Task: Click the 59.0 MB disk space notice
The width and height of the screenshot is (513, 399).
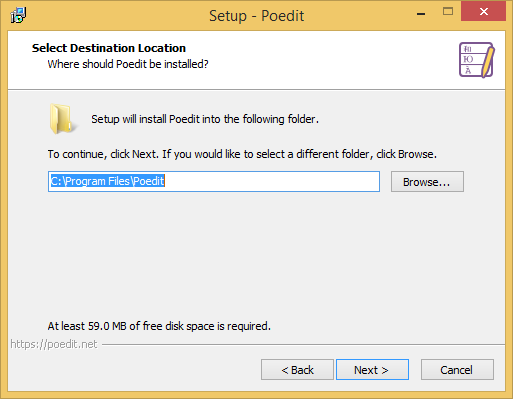Action: pyautogui.click(x=159, y=326)
